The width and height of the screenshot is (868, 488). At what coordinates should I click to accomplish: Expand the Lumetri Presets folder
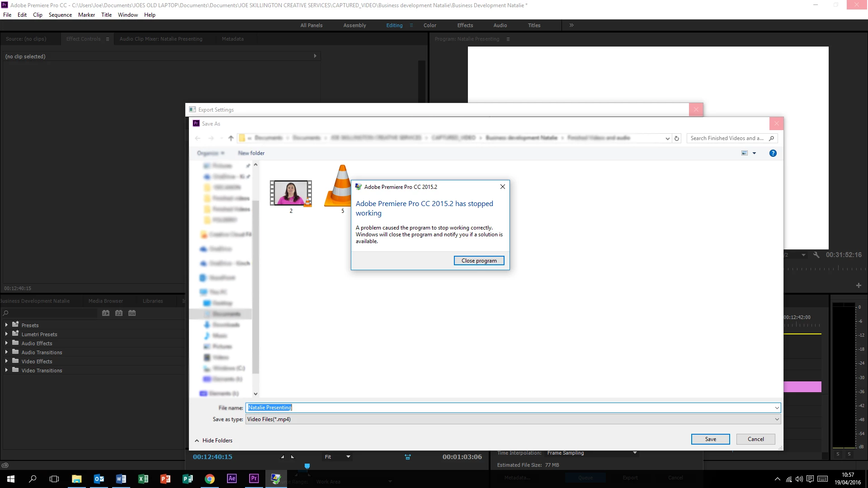pos(6,334)
